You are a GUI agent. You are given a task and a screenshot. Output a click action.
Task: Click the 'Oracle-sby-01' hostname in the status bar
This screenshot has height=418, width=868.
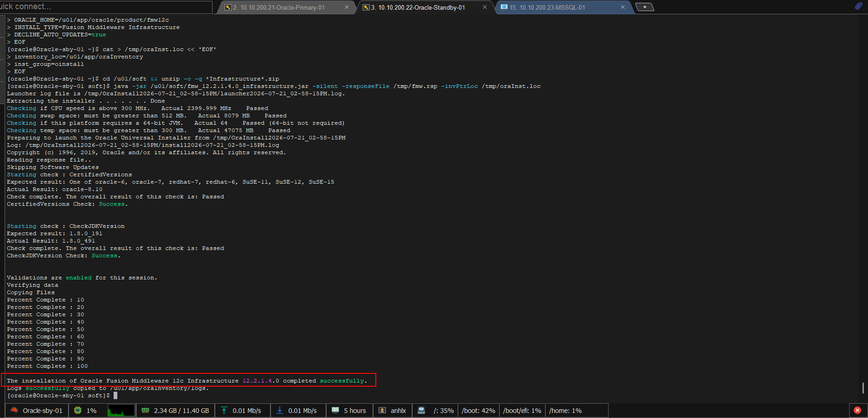click(x=42, y=411)
